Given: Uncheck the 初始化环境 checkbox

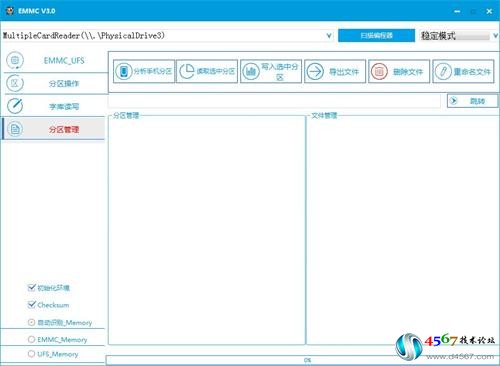Looking at the screenshot, I should coord(32,287).
